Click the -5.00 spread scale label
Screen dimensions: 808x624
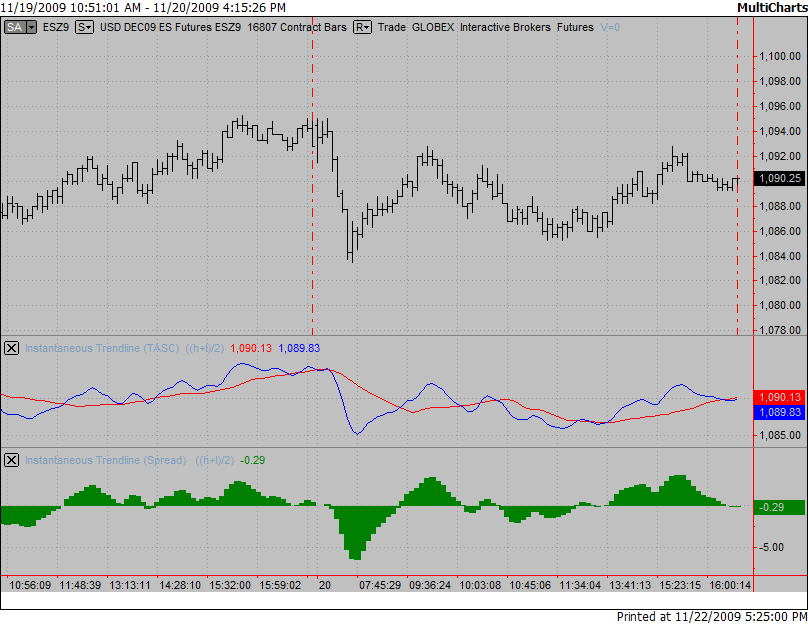click(771, 547)
